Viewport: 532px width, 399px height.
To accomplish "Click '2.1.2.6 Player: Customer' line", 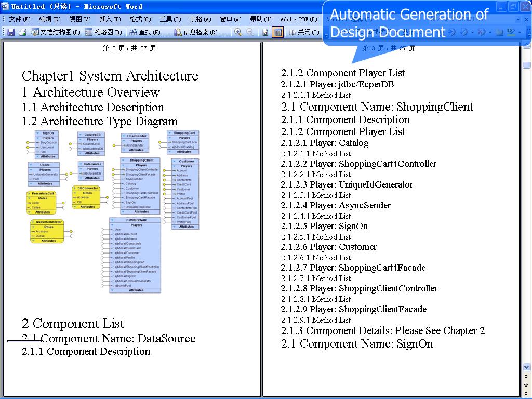I will tap(328, 247).
